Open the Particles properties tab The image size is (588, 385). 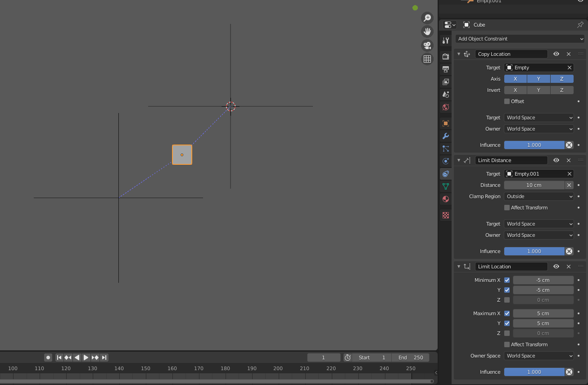click(446, 149)
